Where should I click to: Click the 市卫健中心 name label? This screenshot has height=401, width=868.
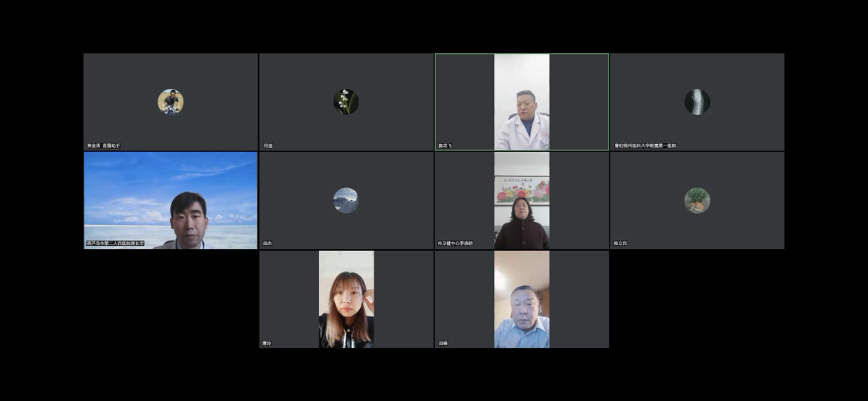455,243
